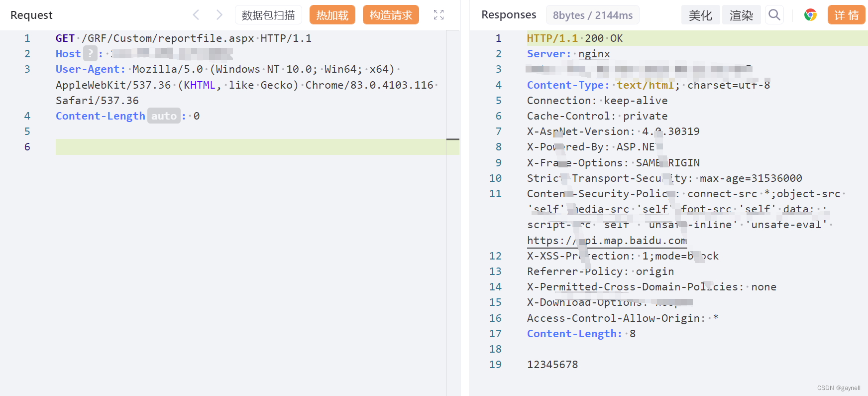The height and width of the screenshot is (396, 868).
Task: Expand the Request panel to fullscreen
Action: coord(438,15)
